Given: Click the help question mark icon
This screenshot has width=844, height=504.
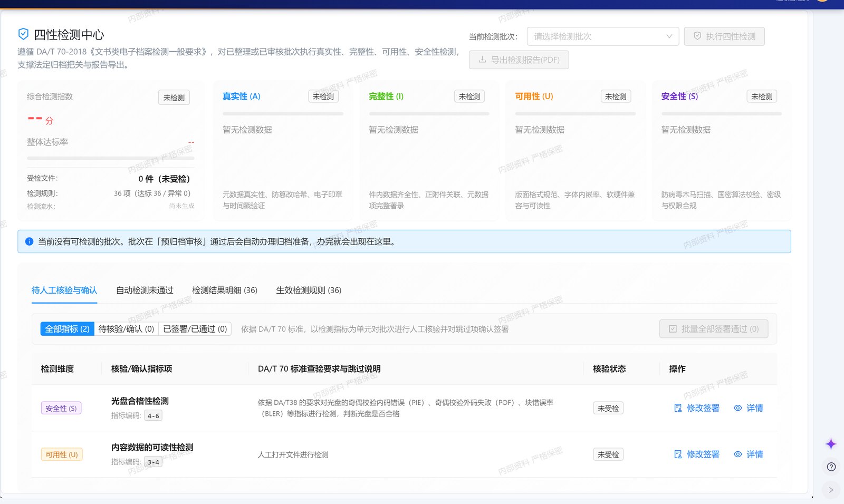Looking at the screenshot, I should (x=831, y=467).
